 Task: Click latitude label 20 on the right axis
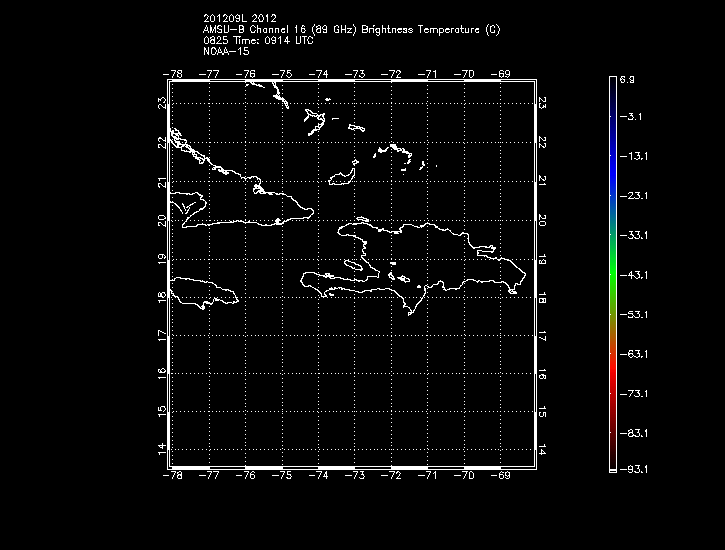coord(542,220)
